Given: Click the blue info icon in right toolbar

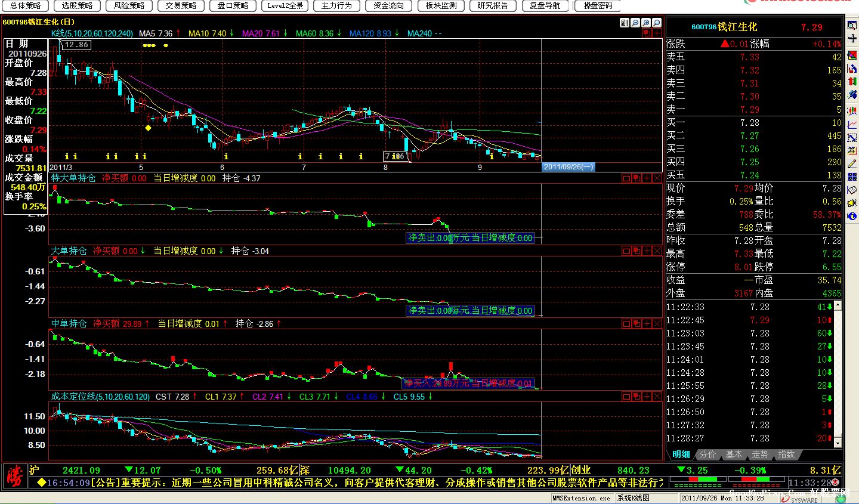Looking at the screenshot, I should 852,217.
